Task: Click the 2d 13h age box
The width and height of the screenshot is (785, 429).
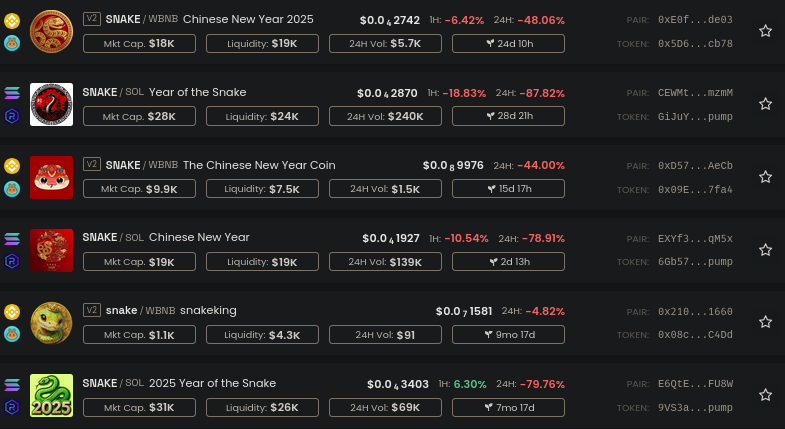Action: pyautogui.click(x=508, y=261)
